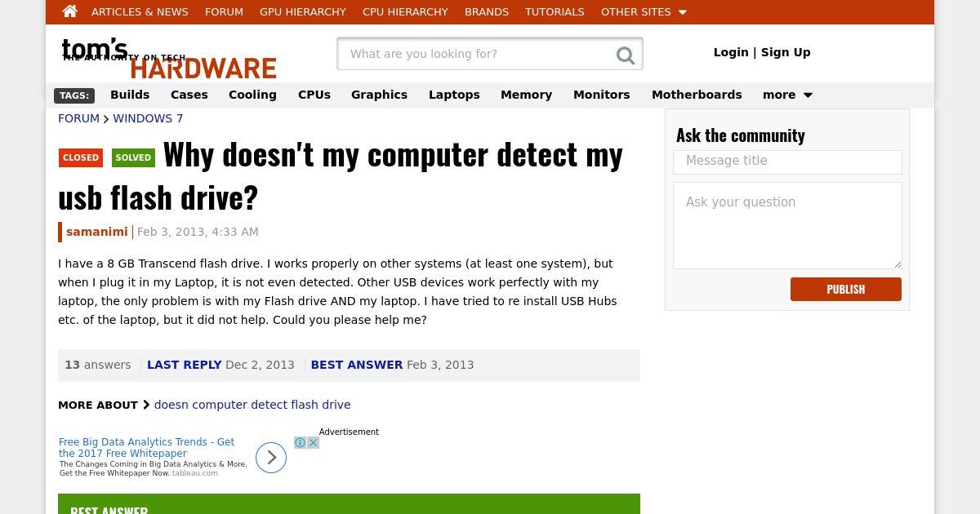
Task: Focus the Message title field
Action: (787, 162)
